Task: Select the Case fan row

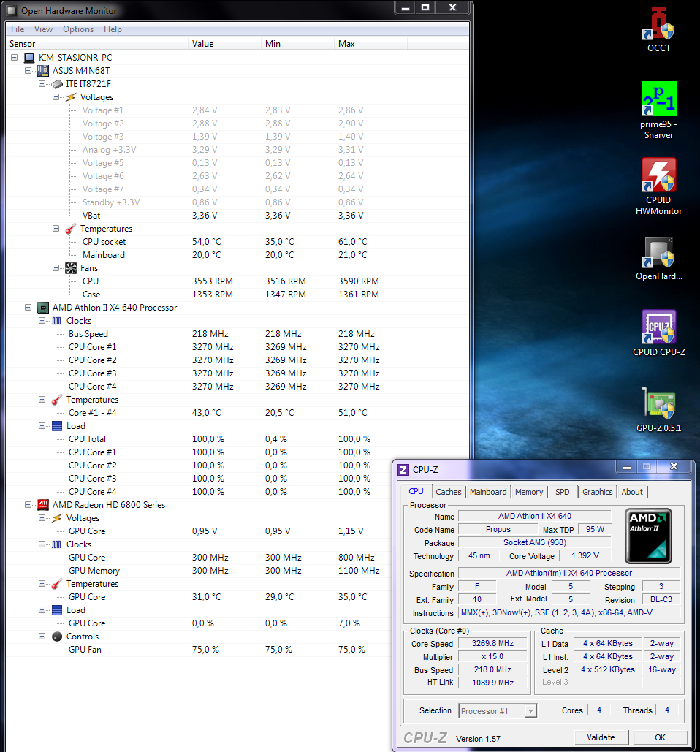Action: coord(237,295)
